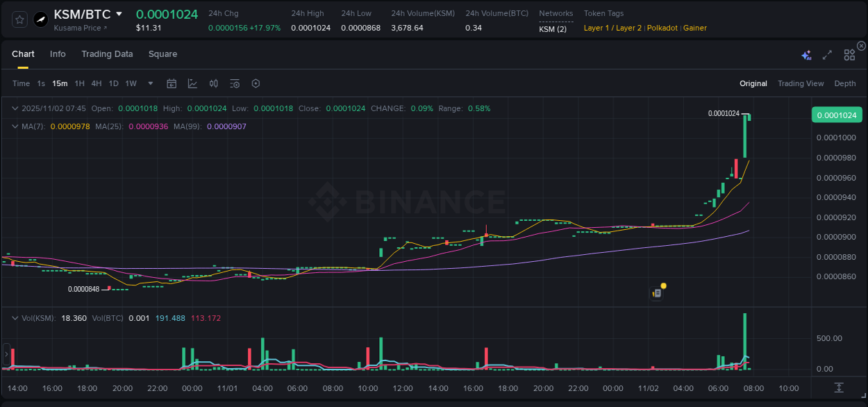The image size is (868, 407).
Task: Switch to Depth view
Action: 845,83
